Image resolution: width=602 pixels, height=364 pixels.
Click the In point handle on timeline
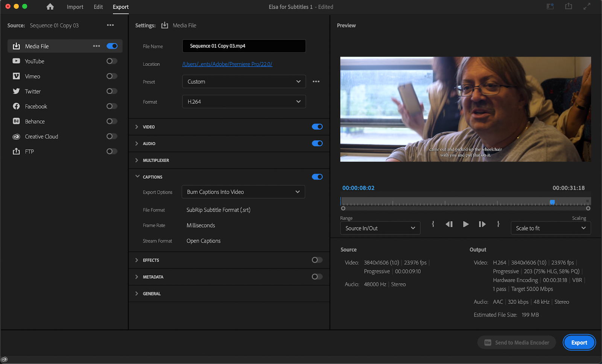pos(343,208)
